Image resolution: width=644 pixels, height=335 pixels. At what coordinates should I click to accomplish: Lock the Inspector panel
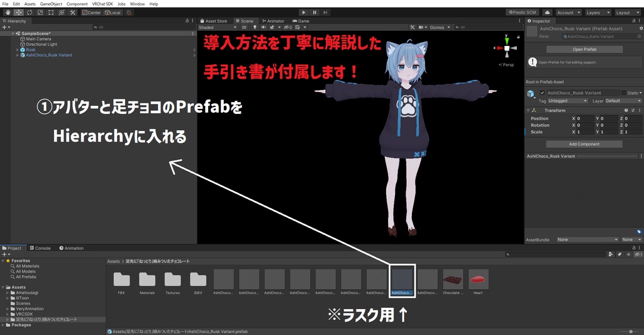(x=634, y=21)
